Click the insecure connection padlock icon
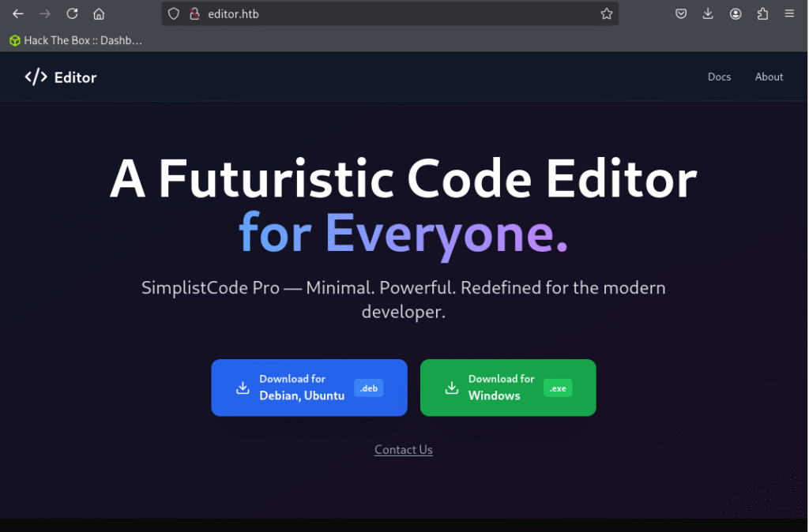Image resolution: width=809 pixels, height=532 pixels. [194, 14]
